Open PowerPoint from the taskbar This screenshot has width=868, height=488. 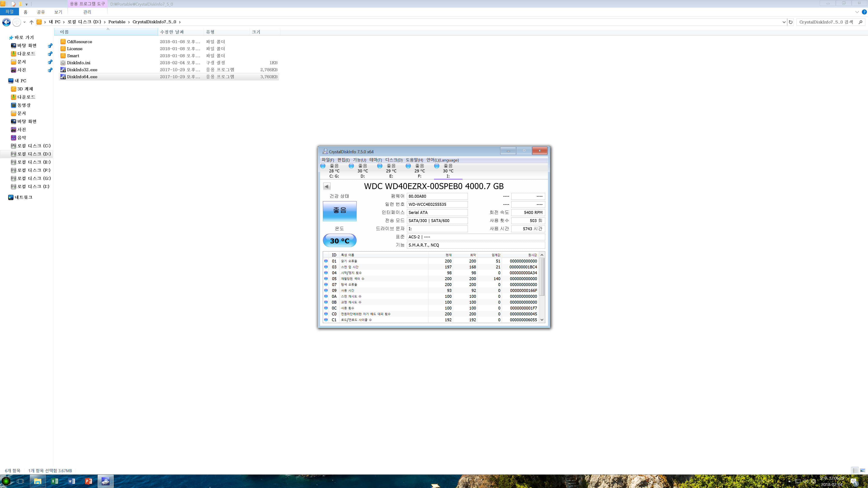coord(89,481)
